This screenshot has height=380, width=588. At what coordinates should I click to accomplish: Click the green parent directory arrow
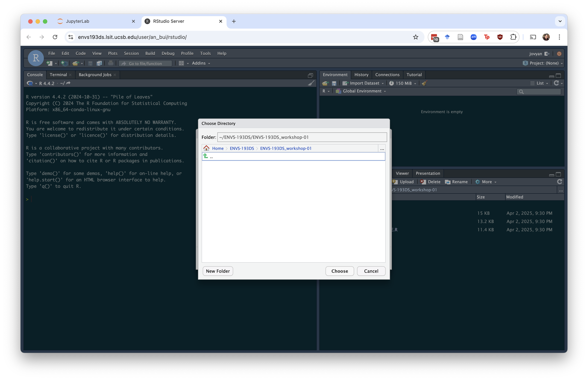206,156
